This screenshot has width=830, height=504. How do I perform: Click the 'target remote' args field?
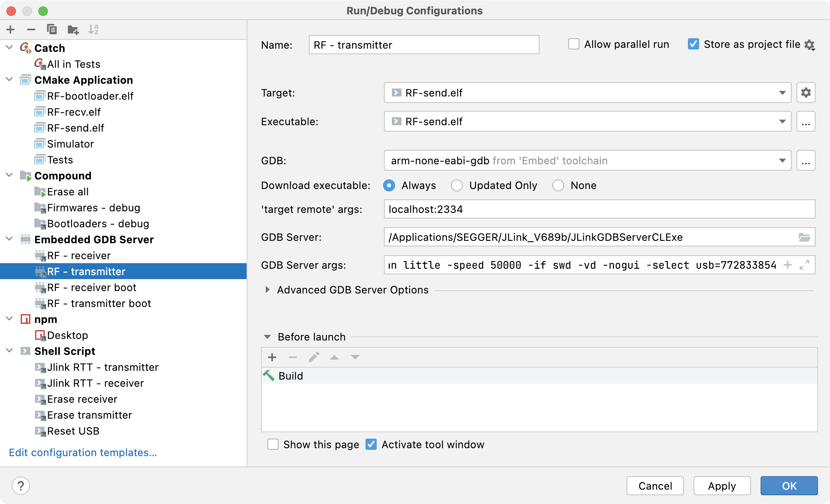point(599,209)
